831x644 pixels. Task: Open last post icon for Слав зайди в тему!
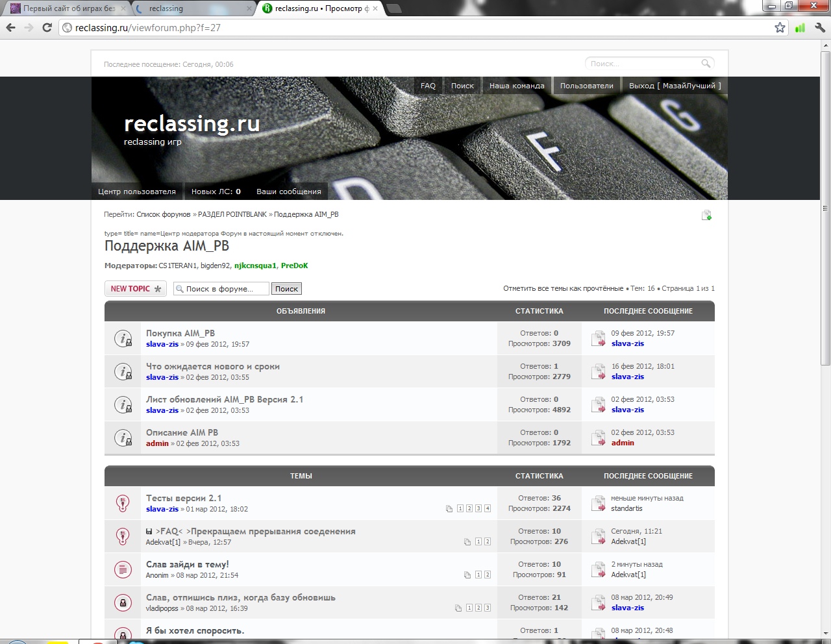click(598, 569)
